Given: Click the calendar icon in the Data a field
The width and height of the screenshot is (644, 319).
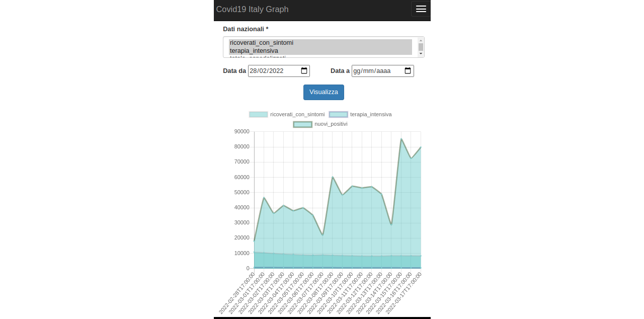Looking at the screenshot, I should point(407,71).
